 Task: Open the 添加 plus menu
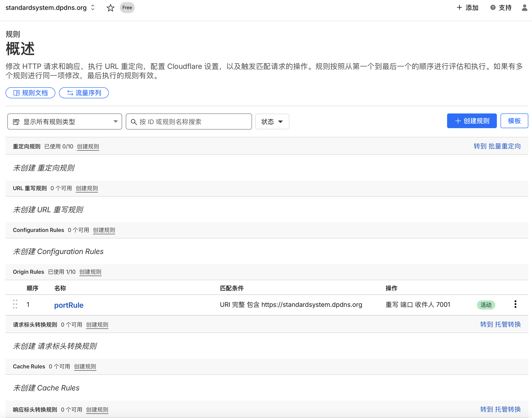pyautogui.click(x=468, y=8)
